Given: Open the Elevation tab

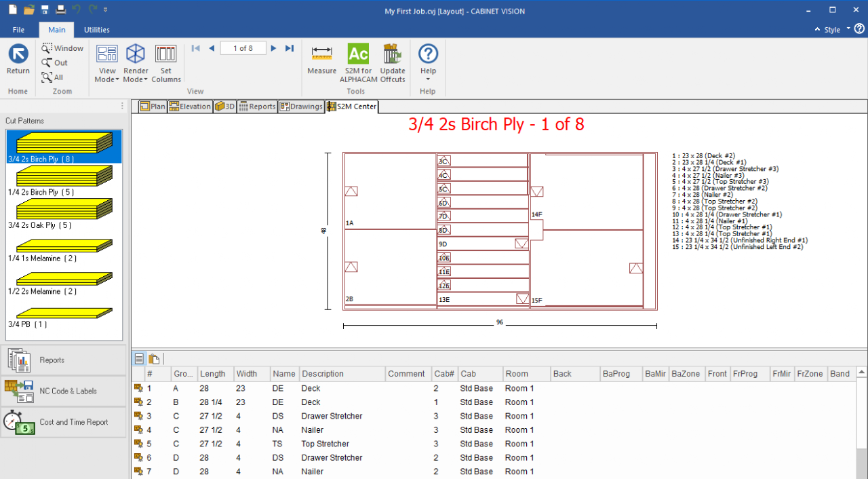Looking at the screenshot, I should pyautogui.click(x=190, y=107).
